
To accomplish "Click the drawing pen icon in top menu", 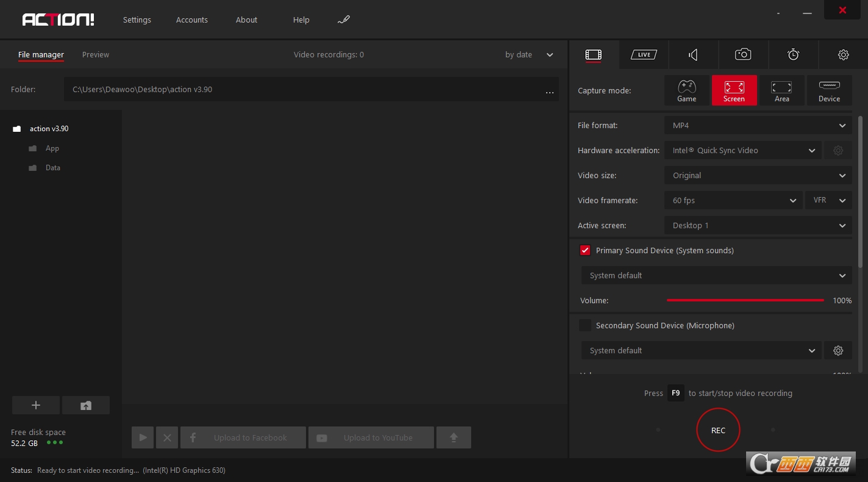I will (x=344, y=20).
